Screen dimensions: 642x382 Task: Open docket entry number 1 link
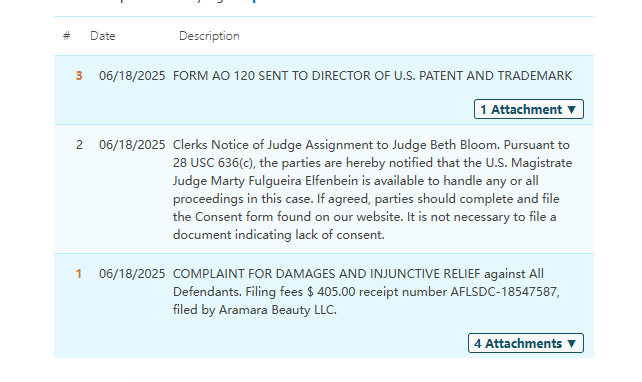[79, 274]
